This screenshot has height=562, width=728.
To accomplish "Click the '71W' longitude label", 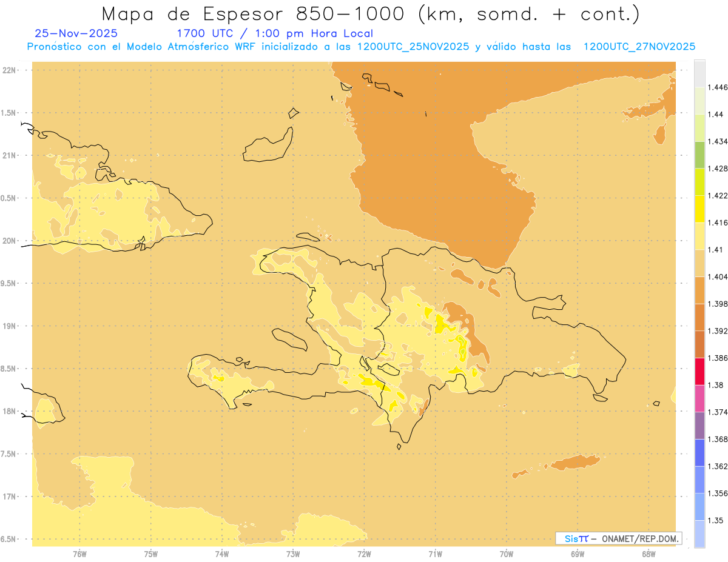I will click(435, 554).
